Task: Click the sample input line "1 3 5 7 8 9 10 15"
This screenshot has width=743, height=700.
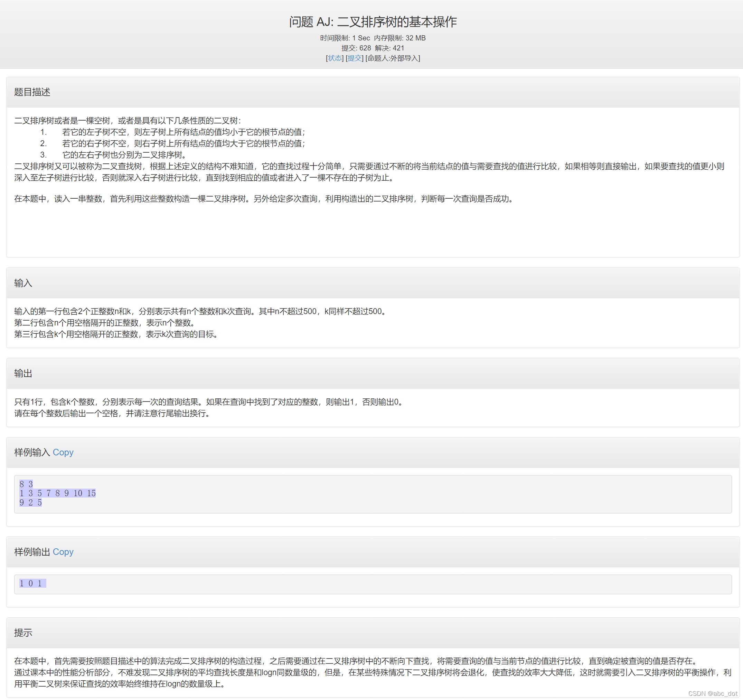Action: pos(58,493)
